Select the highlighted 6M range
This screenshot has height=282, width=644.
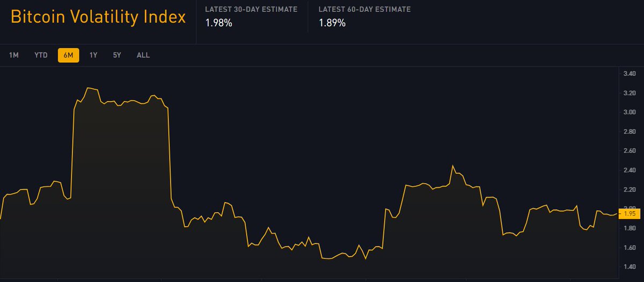[x=68, y=55]
